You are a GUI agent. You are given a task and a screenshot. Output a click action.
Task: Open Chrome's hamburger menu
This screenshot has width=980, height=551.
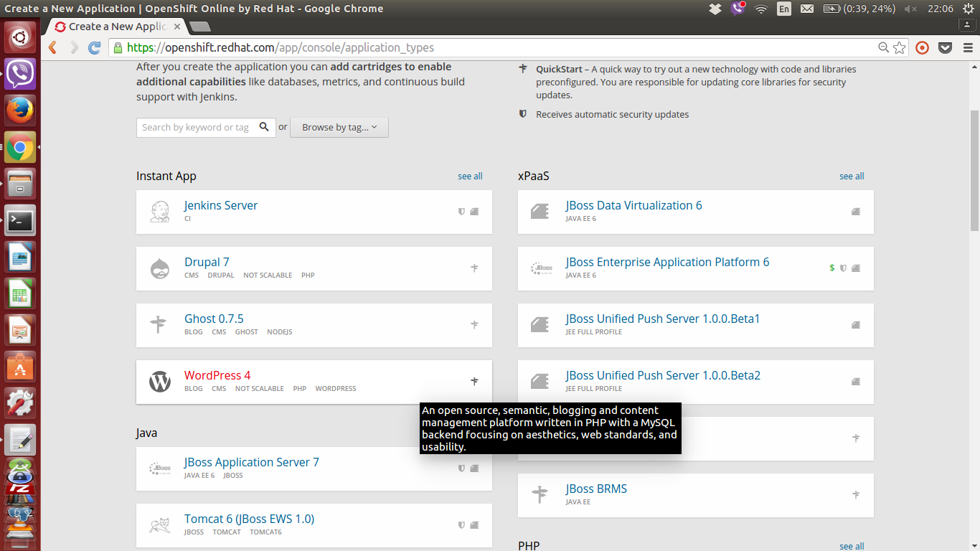coord(967,48)
